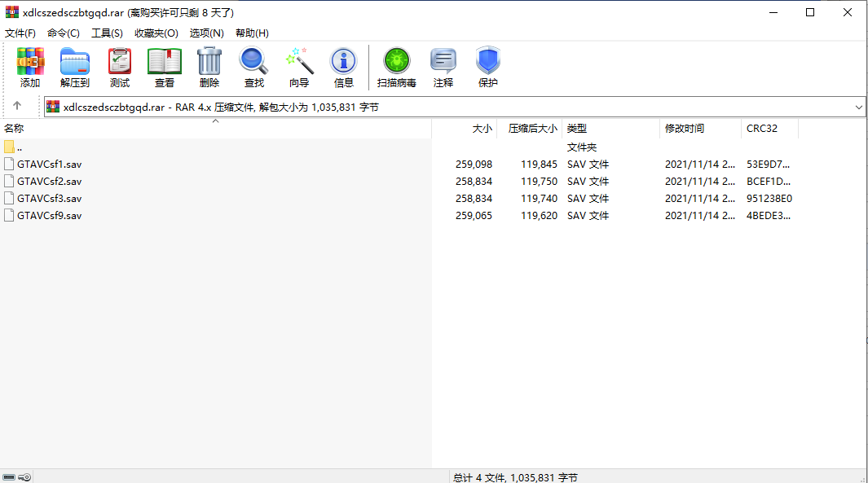
Task: Click CRC32 value BCEF1D...
Action: (769, 182)
